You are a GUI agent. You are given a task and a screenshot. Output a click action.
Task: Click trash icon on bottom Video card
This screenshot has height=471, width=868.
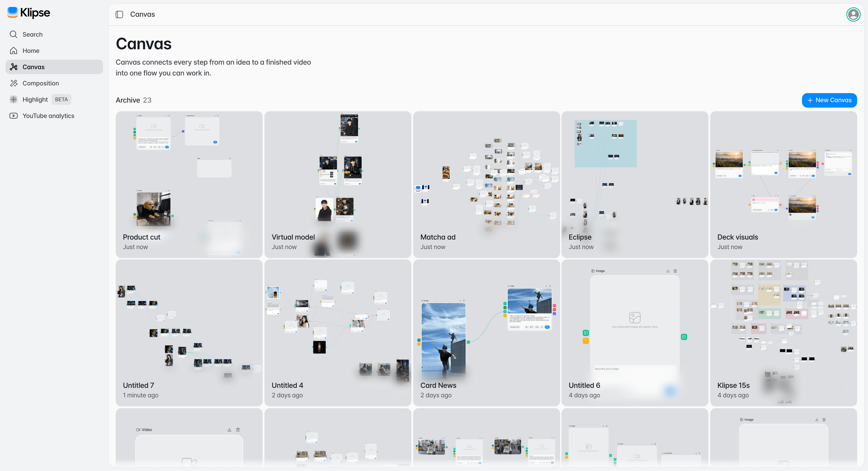(238, 430)
